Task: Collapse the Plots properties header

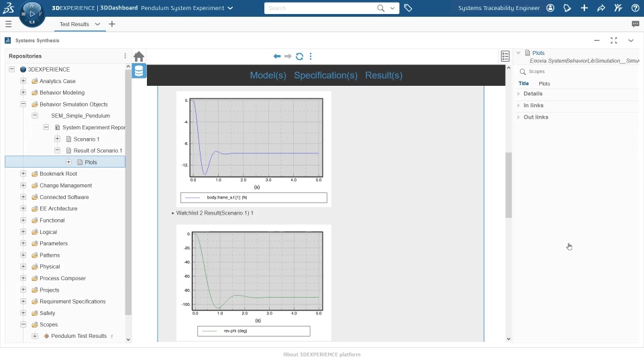Action: 519,53
